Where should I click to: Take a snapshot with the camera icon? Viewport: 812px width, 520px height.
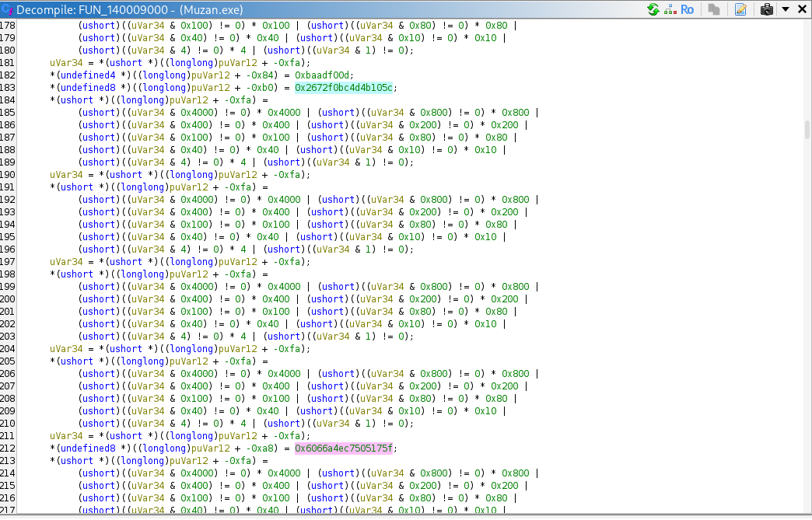tap(767, 9)
